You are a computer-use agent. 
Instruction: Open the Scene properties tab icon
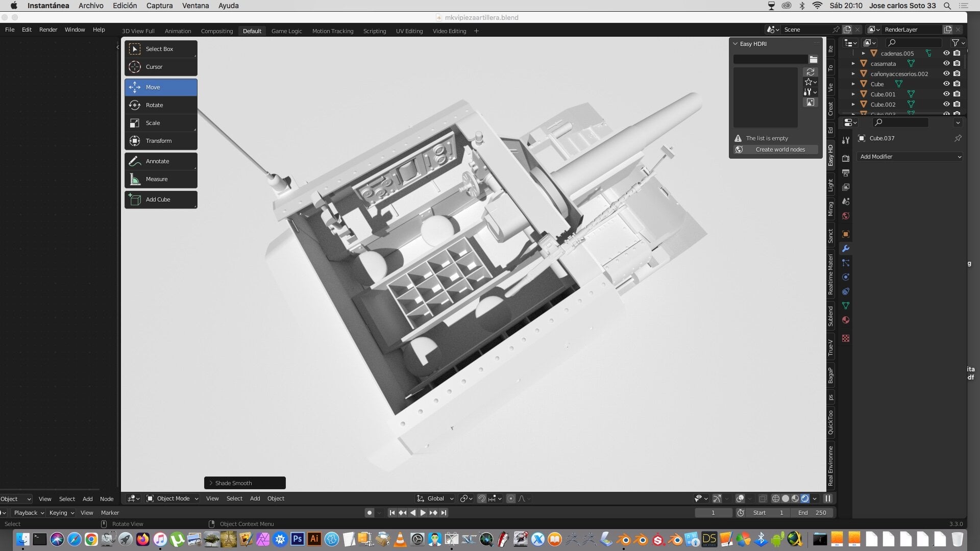pyautogui.click(x=846, y=202)
